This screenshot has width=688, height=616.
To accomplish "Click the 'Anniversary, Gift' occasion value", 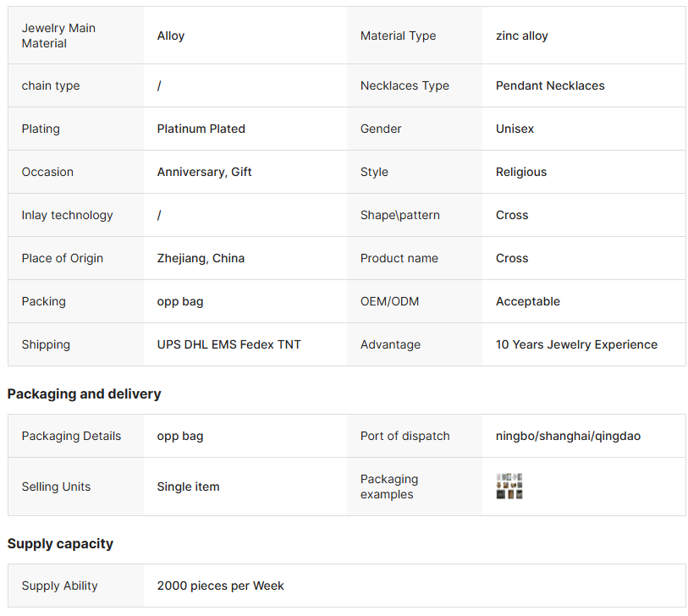I will (x=204, y=172).
